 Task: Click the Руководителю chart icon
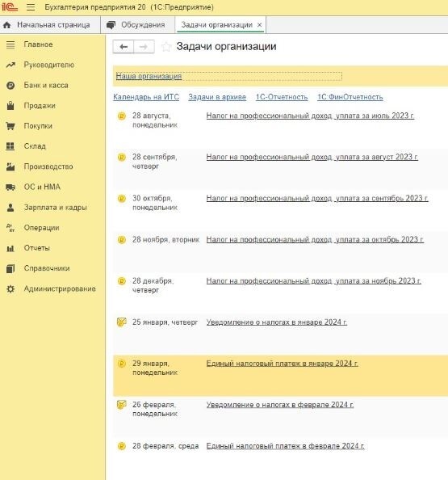tap(10, 65)
